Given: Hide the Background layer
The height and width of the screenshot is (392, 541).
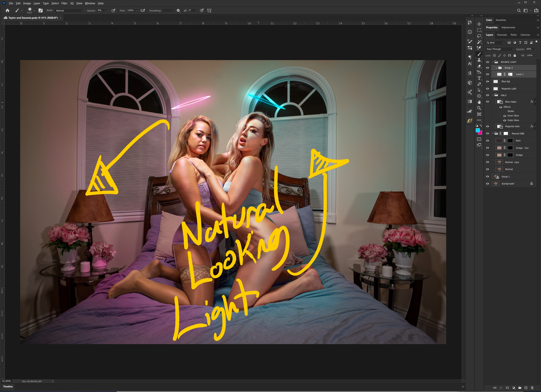Looking at the screenshot, I should tap(488, 184).
